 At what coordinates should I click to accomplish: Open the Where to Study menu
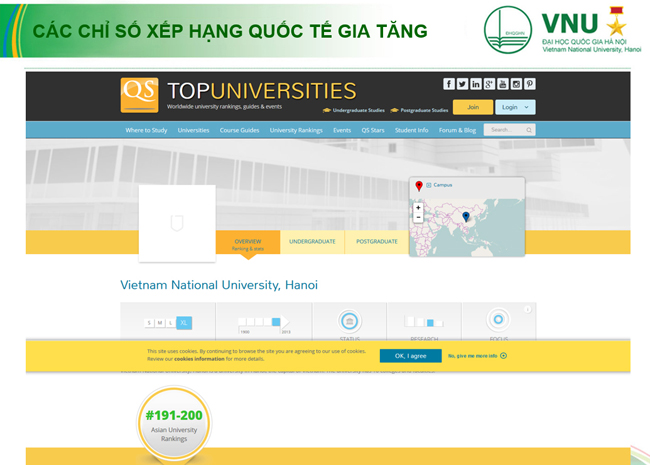click(146, 130)
